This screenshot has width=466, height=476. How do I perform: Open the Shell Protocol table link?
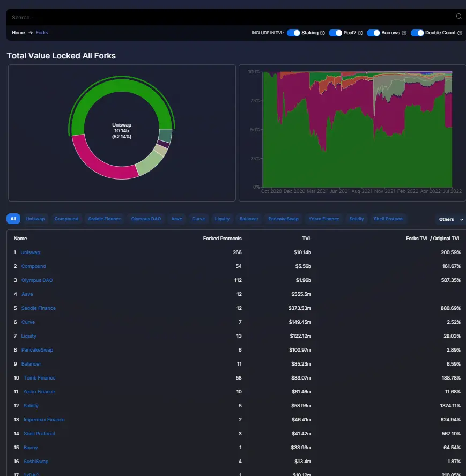(39, 434)
